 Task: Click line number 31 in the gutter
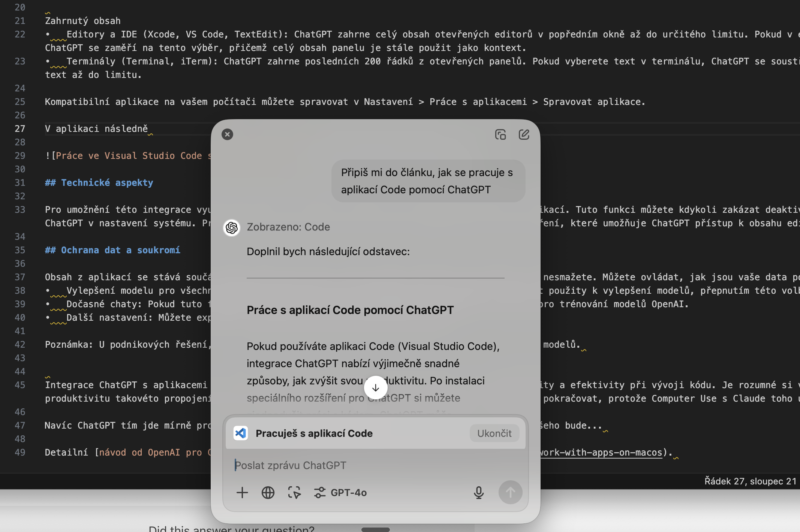pyautogui.click(x=20, y=183)
